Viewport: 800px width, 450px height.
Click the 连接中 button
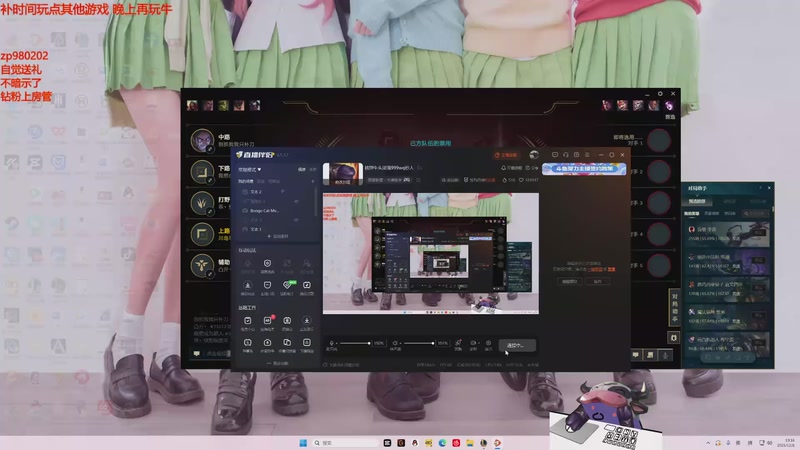[517, 345]
